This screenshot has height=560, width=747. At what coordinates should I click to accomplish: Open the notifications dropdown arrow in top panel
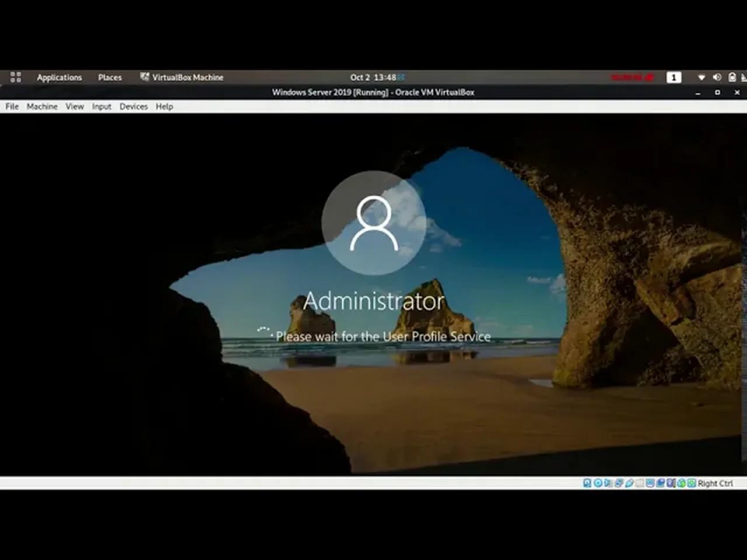pos(701,77)
